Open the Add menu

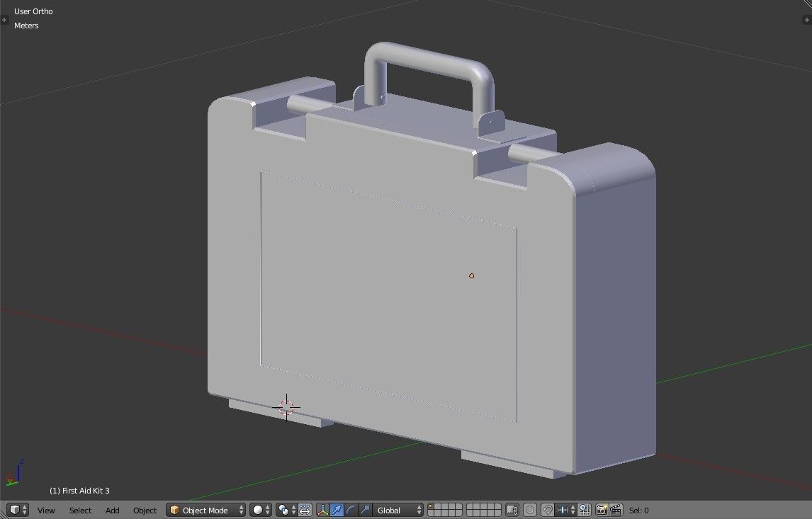click(x=113, y=511)
